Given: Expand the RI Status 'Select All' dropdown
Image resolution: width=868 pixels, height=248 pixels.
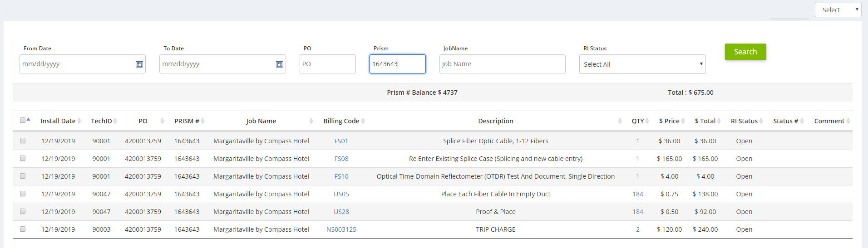Looking at the screenshot, I should coord(642,64).
